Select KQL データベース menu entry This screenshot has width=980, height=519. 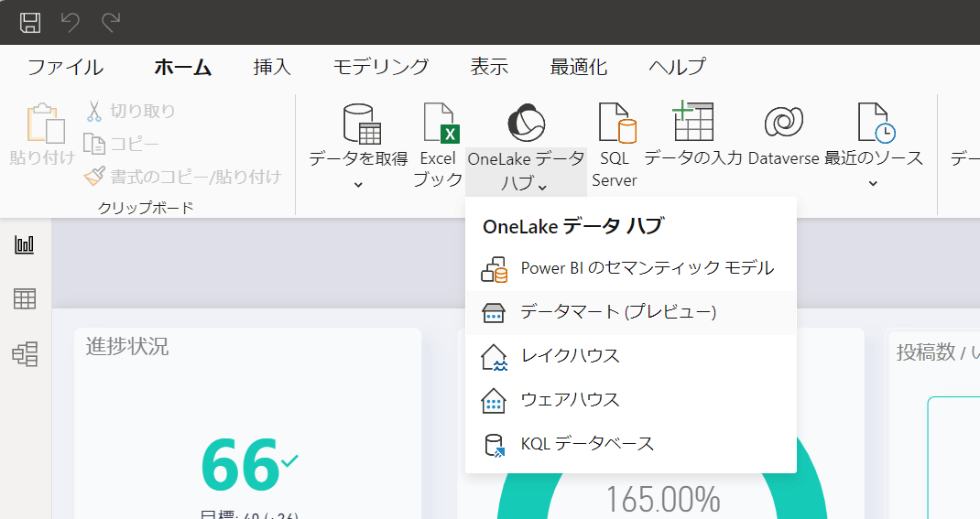click(x=631, y=444)
